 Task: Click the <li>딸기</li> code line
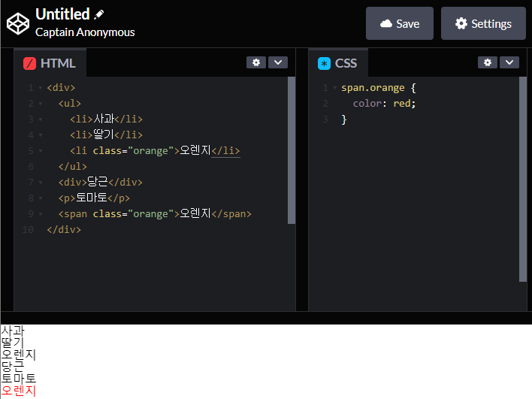(x=106, y=135)
